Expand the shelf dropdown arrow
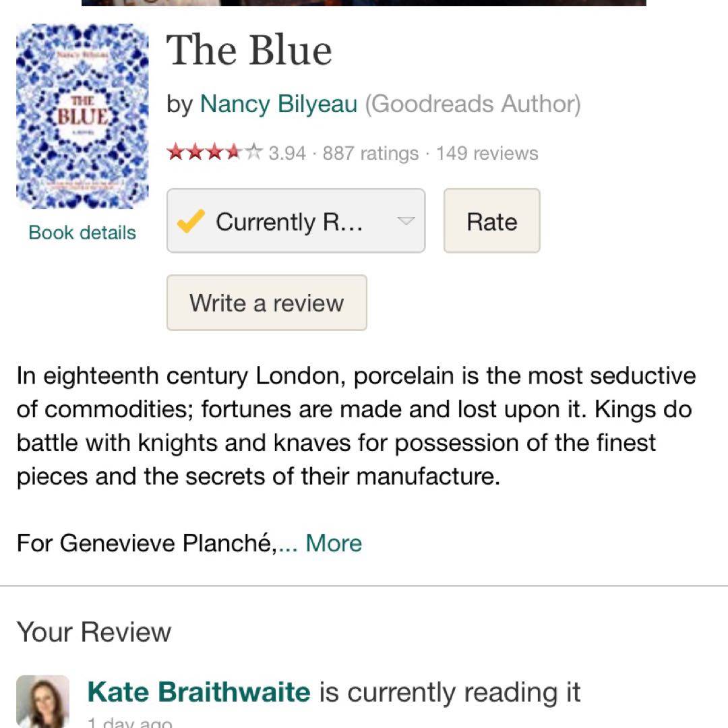 pos(405,221)
